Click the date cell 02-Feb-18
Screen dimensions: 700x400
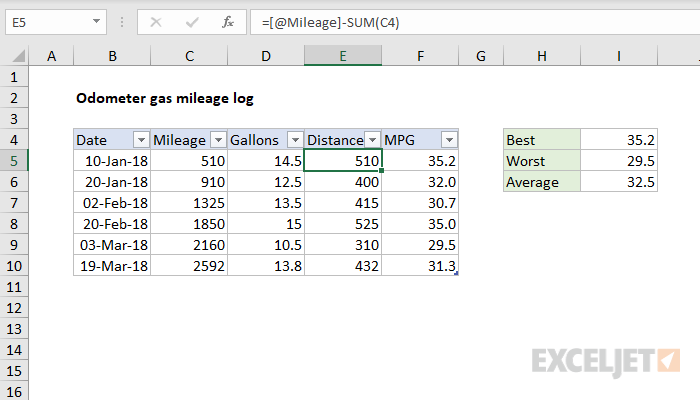point(112,203)
